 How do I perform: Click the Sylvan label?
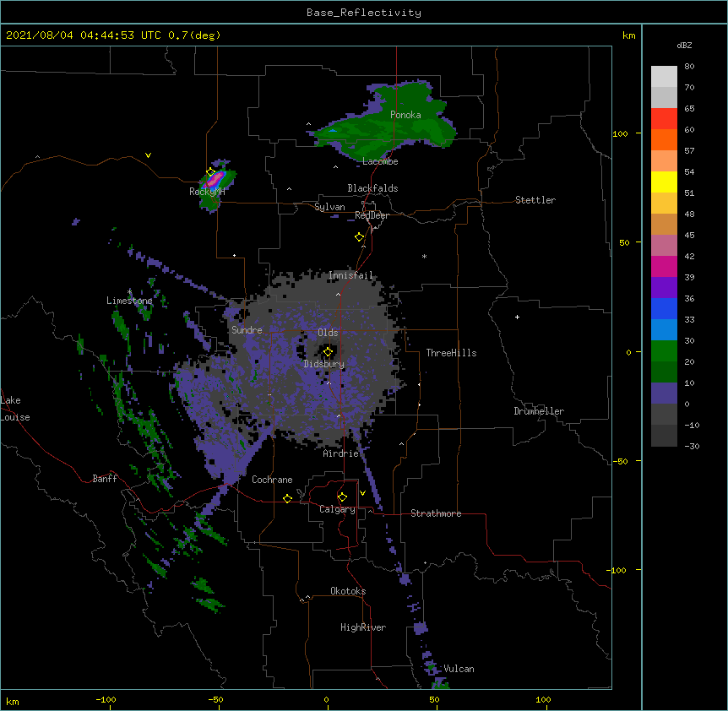[329, 207]
